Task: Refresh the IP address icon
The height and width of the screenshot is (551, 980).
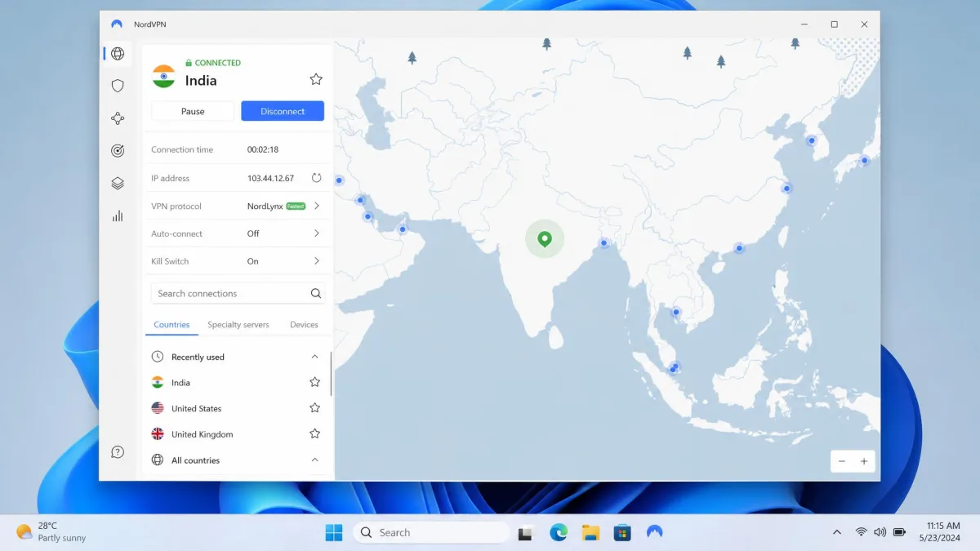Action: coord(316,178)
